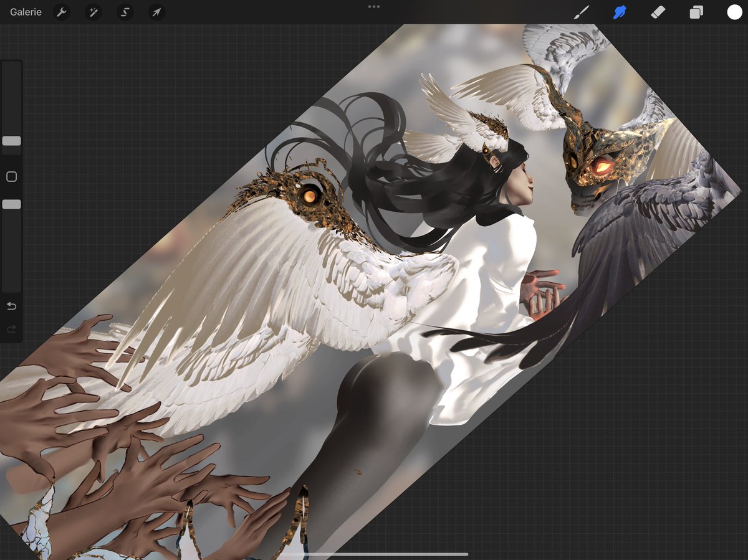This screenshot has height=560, width=748.
Task: Open the active color picker circle
Action: point(734,12)
